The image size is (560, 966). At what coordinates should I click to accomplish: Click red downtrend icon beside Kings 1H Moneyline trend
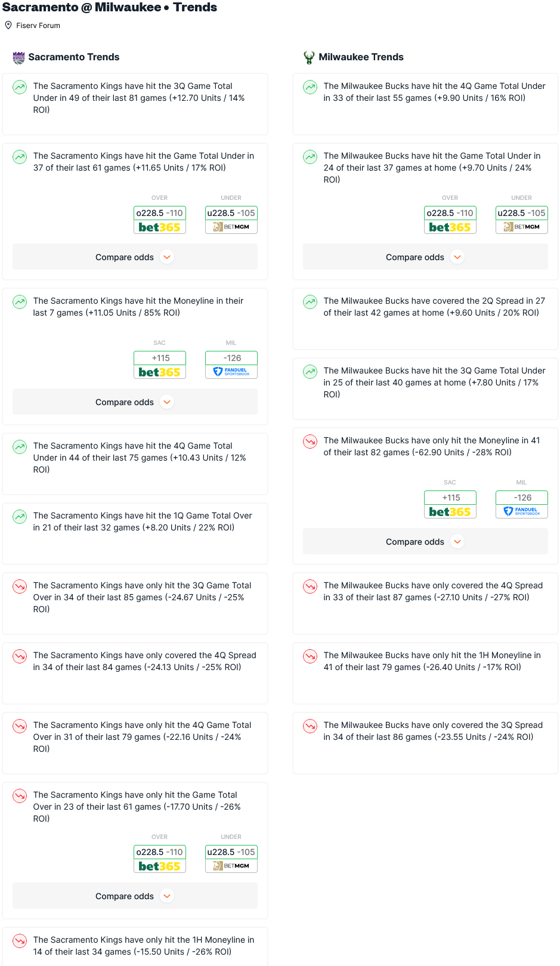point(20,941)
